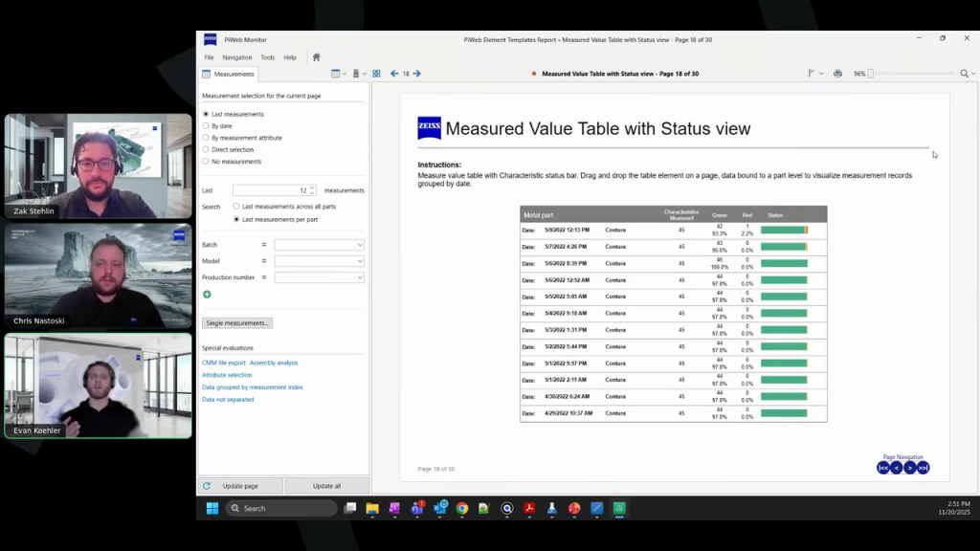Adjust the 96% zoom slider
The image size is (980, 551).
pyautogui.click(x=871, y=74)
